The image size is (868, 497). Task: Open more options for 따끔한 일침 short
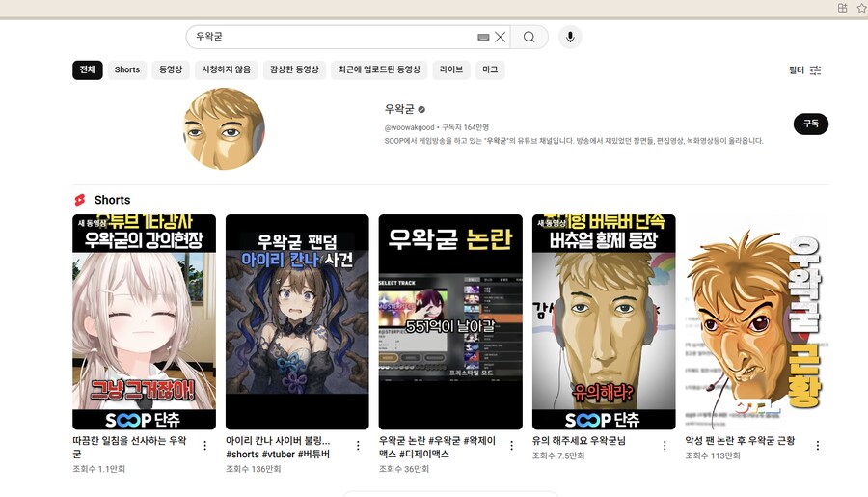coord(204,446)
